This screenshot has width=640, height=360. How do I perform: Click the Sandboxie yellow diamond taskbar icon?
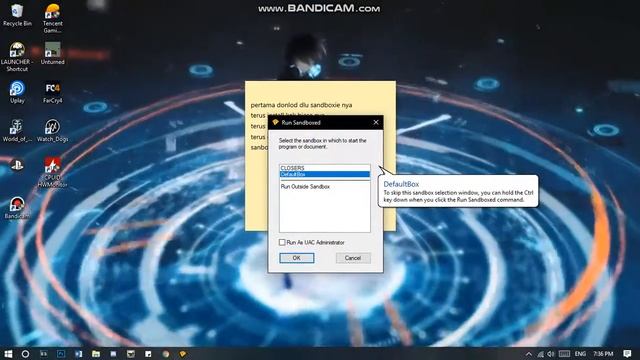click(183, 353)
